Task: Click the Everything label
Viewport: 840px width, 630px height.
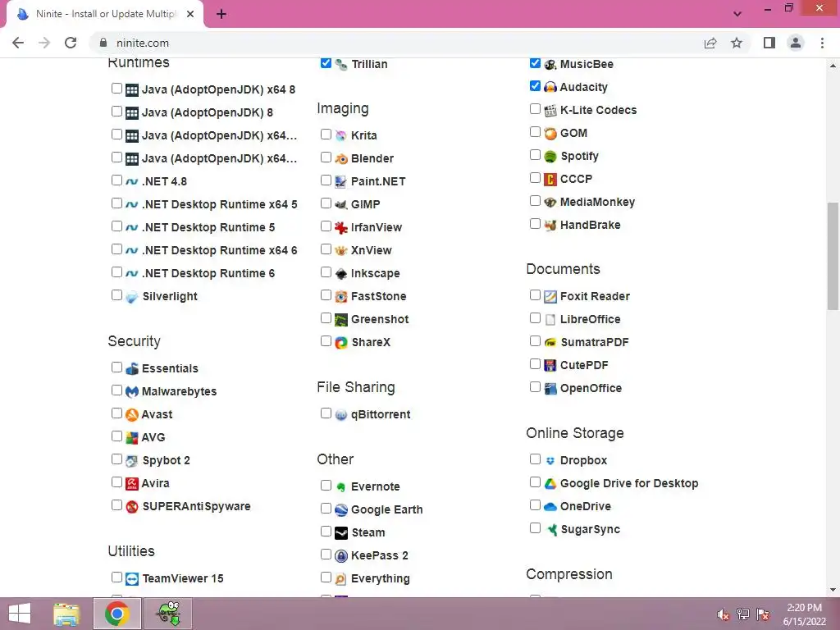Action: pos(381,579)
